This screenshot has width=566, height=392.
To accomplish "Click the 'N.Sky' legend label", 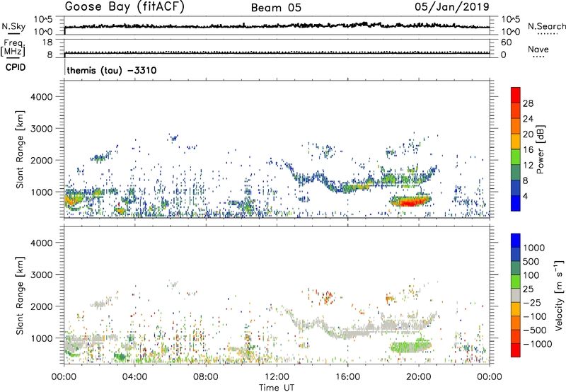I will (x=13, y=26).
